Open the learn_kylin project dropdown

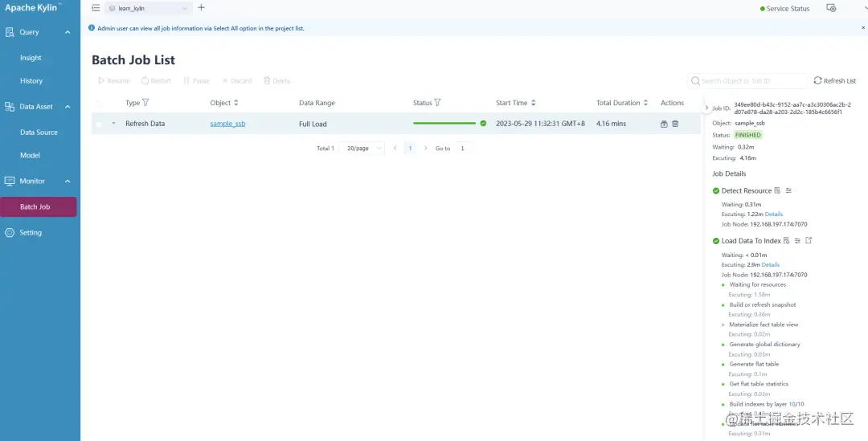(149, 8)
